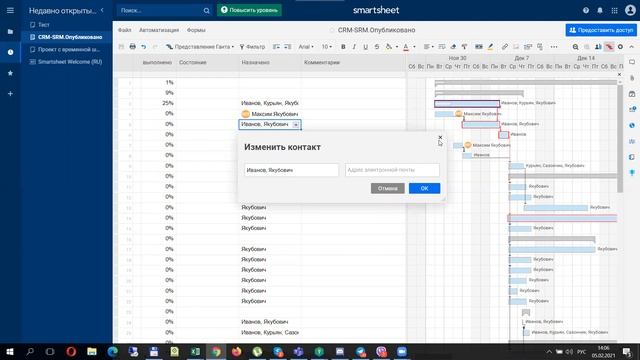
Task: Click the Gantt vertical scrollbar
Action: [x=620, y=139]
